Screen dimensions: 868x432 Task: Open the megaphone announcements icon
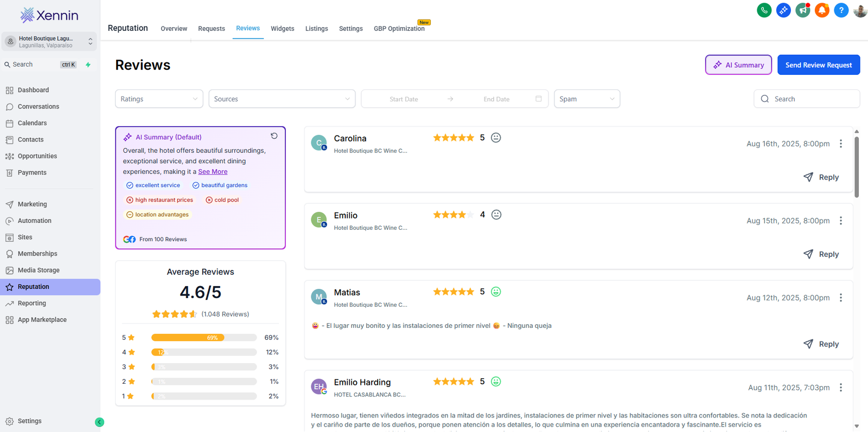[x=802, y=10]
